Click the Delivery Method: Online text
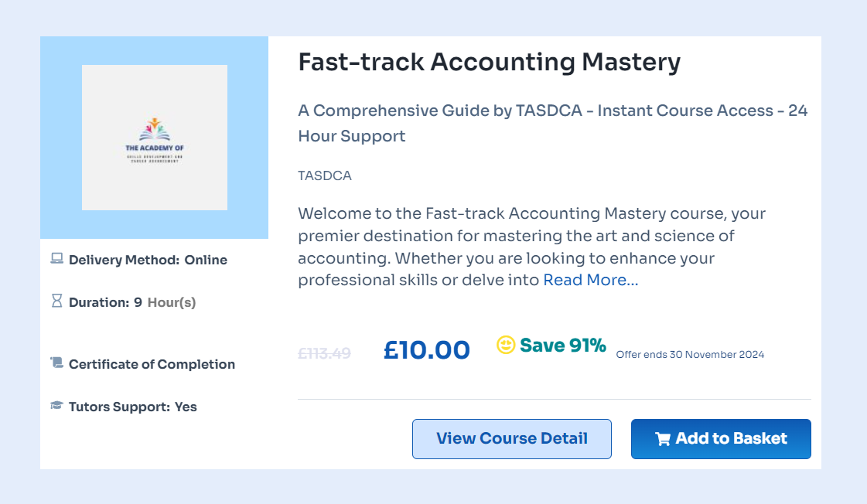This screenshot has height=504, width=867. pos(148,260)
